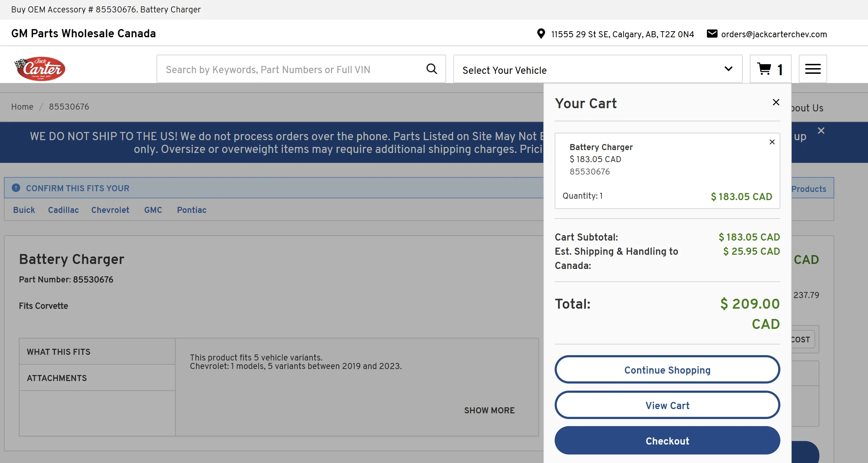Close the Your Cart panel
868x463 pixels.
click(776, 102)
